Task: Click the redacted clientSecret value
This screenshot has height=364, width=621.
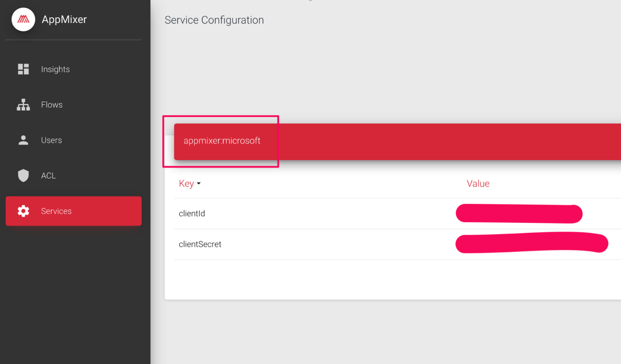Action: tap(531, 243)
